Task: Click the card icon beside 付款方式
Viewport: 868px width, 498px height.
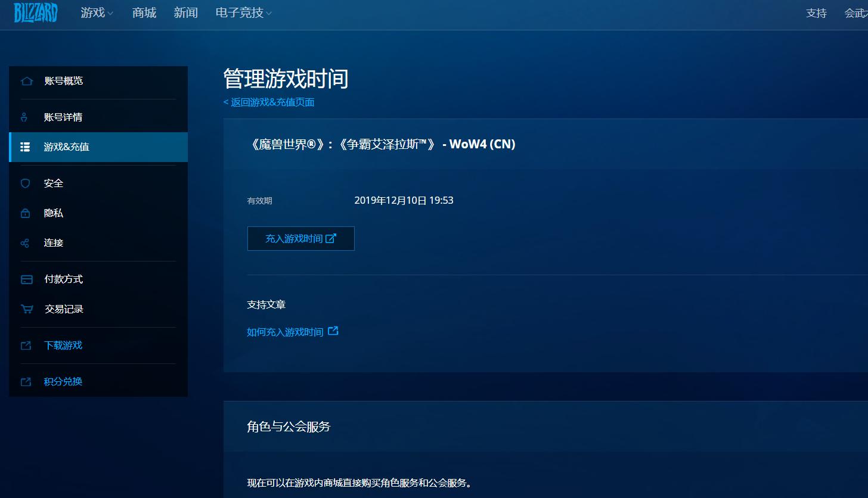Action: click(x=26, y=279)
